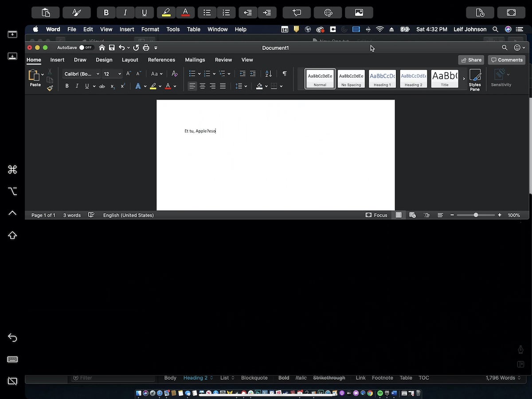The height and width of the screenshot is (399, 532).
Task: Click the zoom out minus button
Action: click(x=452, y=215)
